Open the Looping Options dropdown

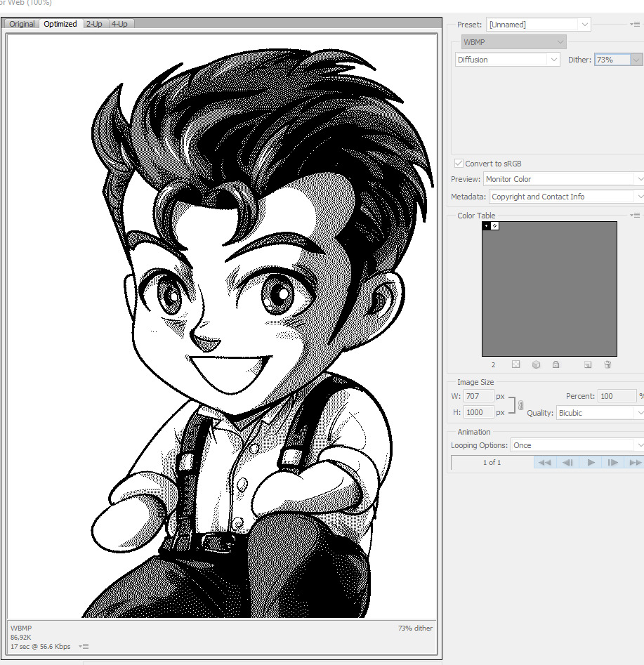click(x=577, y=445)
